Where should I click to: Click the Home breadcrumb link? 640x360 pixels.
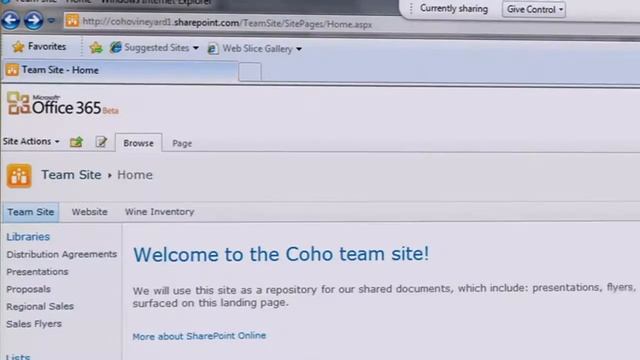coord(135,175)
